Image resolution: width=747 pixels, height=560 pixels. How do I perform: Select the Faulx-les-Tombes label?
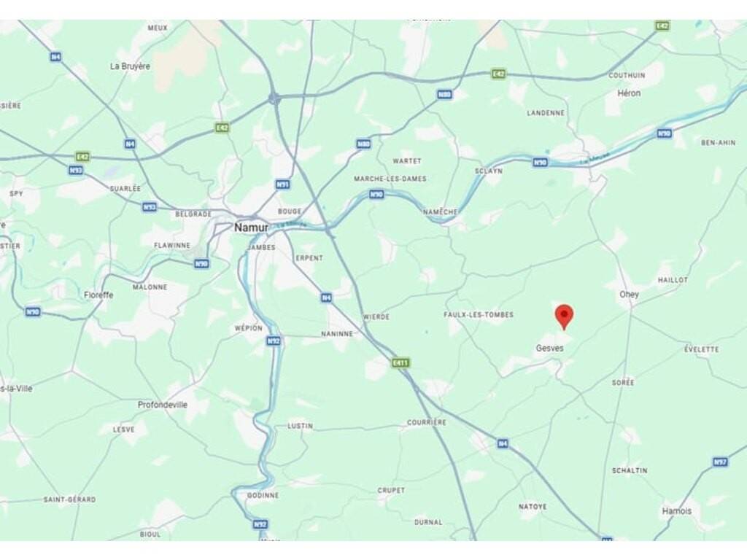coord(479,315)
